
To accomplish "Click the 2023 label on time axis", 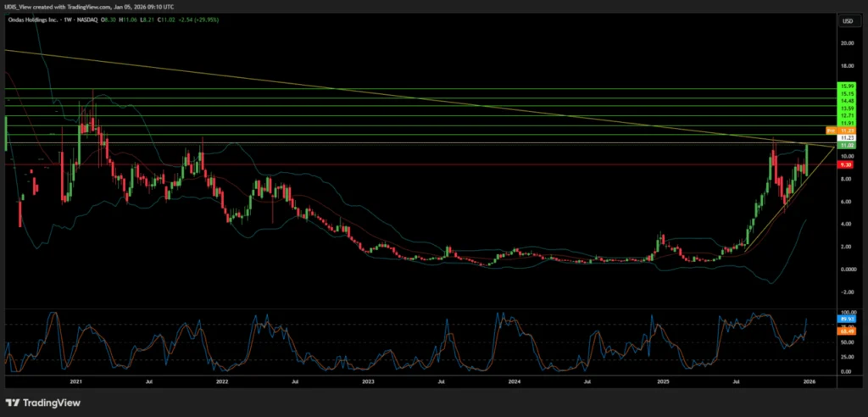I will click(368, 381).
